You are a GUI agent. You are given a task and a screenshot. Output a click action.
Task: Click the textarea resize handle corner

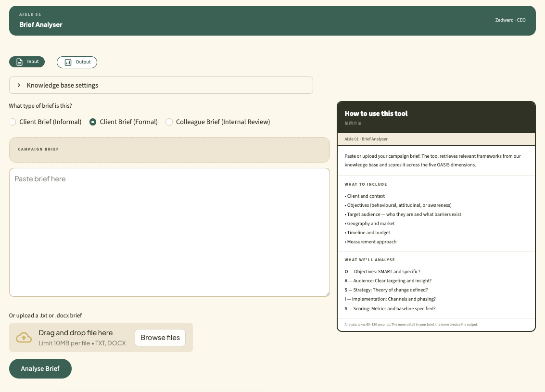coord(327,294)
